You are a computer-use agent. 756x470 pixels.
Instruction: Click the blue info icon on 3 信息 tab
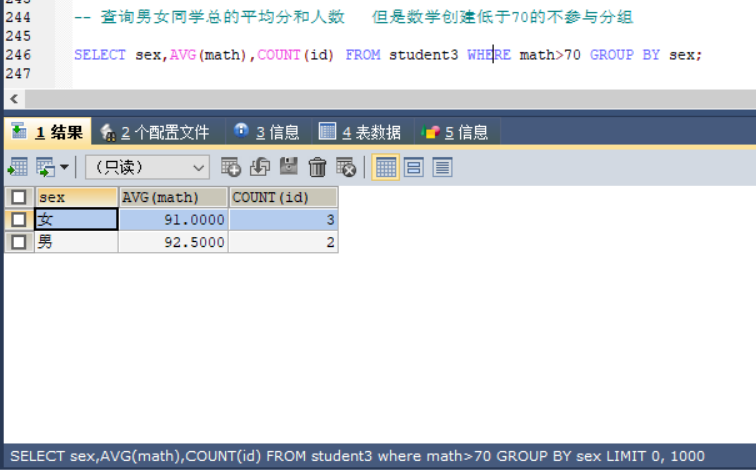tap(241, 130)
